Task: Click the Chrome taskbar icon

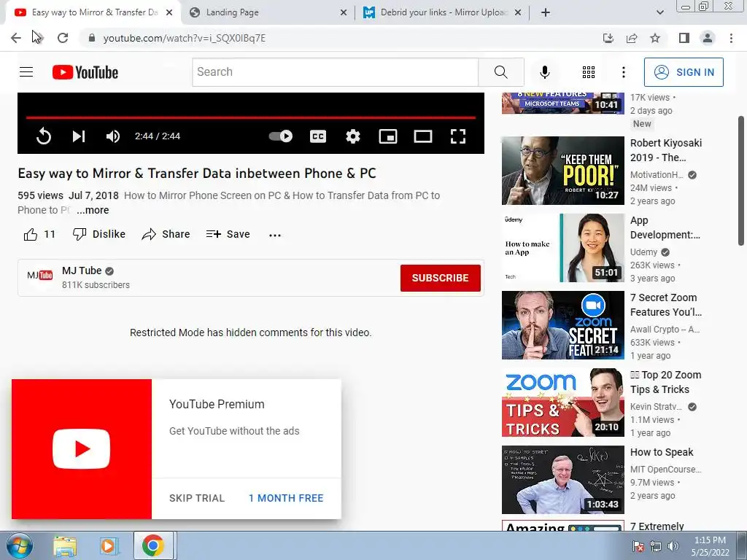Action: 152,545
